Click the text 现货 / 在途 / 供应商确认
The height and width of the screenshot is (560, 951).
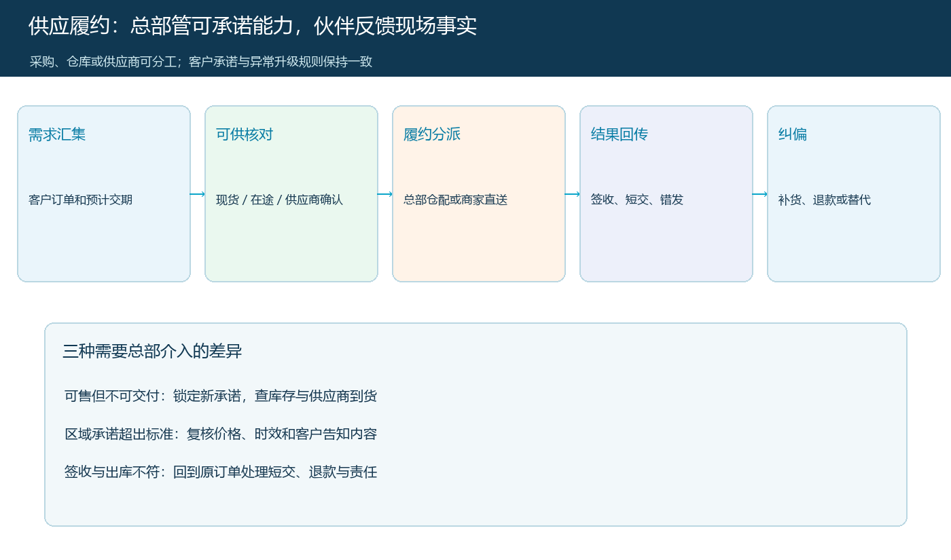coord(279,200)
